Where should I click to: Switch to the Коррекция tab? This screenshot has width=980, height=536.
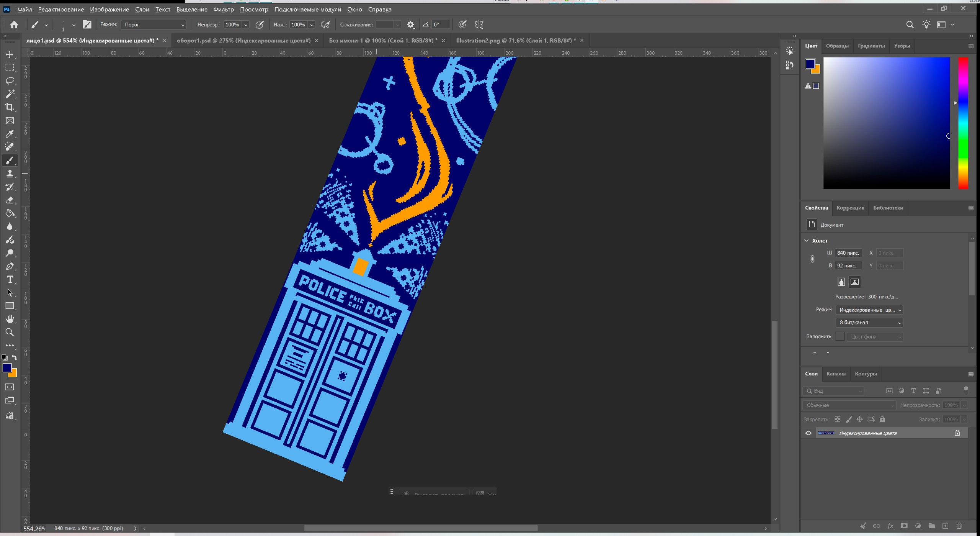pos(851,208)
